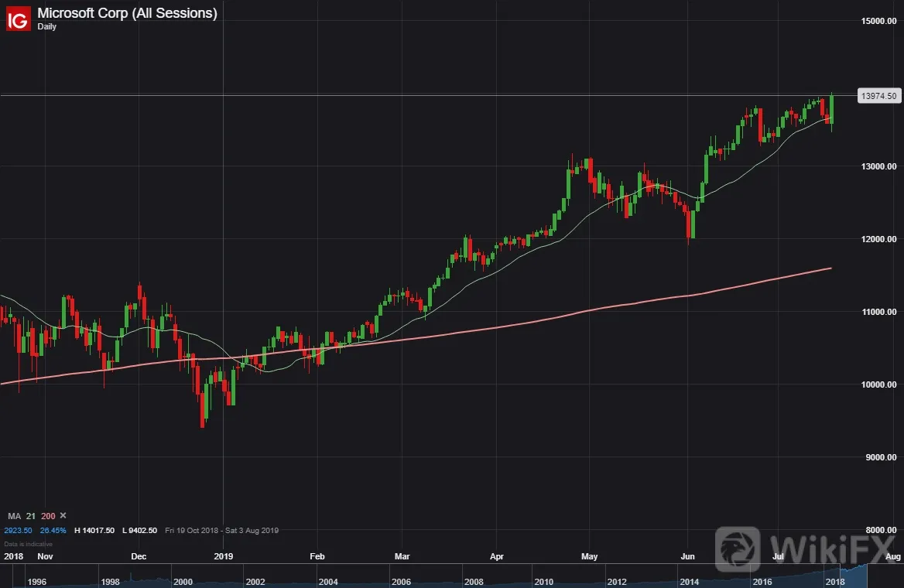Jump to 1996 in the history navigator

[x=37, y=582]
